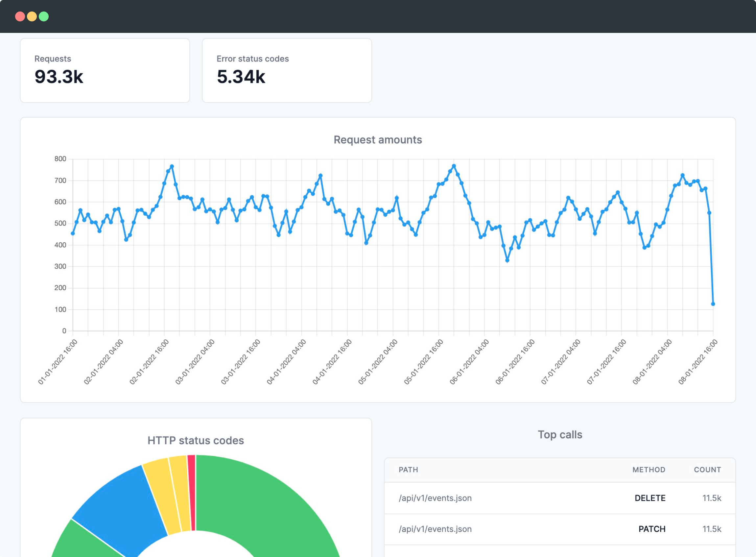Click the 08-01-2022 16:00 axis label
The height and width of the screenshot is (557, 756).
click(x=698, y=362)
